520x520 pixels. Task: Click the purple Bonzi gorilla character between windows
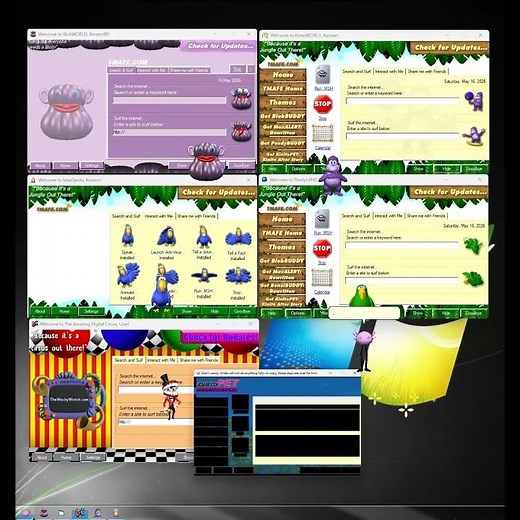[x=333, y=176]
